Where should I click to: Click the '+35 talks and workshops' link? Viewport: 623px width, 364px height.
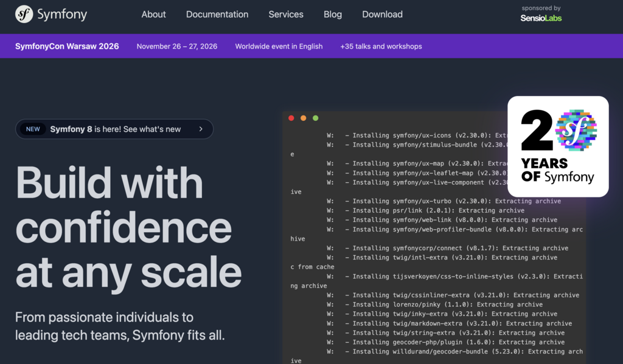(x=381, y=46)
